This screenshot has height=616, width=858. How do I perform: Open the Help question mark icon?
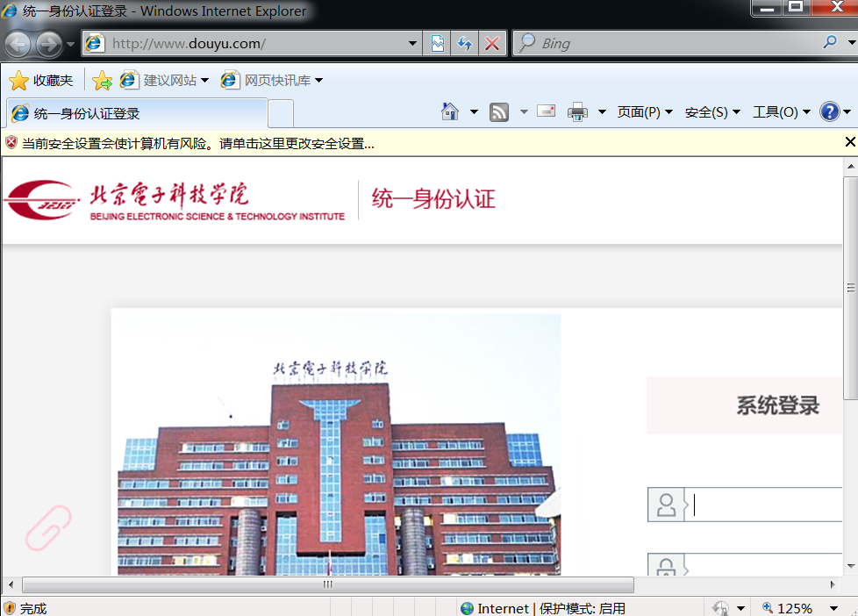[x=829, y=111]
